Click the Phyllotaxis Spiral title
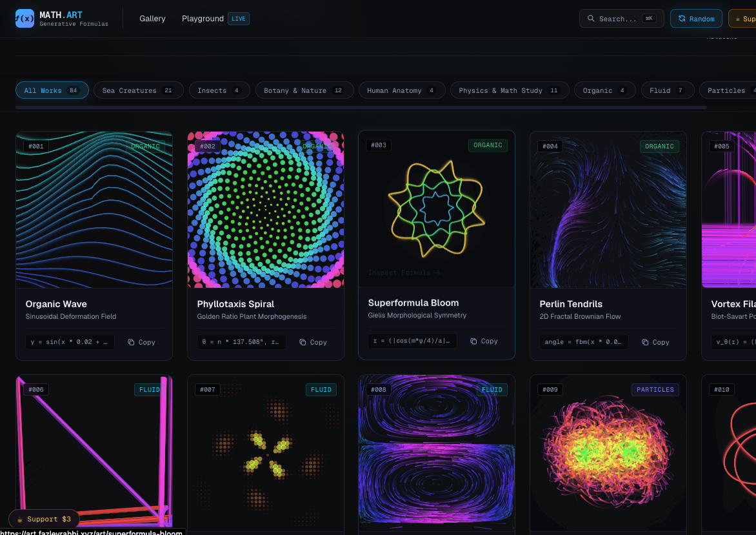The image size is (756, 535). tap(235, 304)
